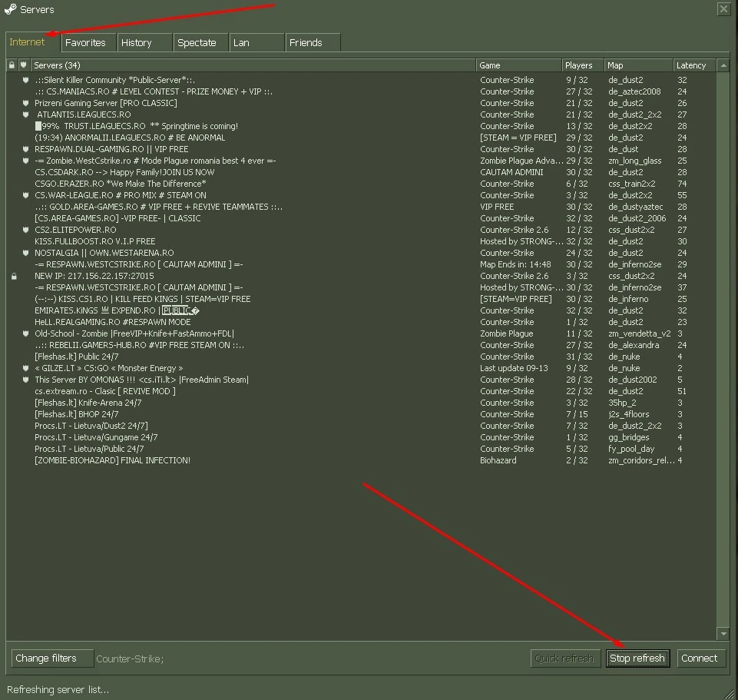Select the KISS.FULLBOOST.RO V.I.P FREE server

coord(361,241)
